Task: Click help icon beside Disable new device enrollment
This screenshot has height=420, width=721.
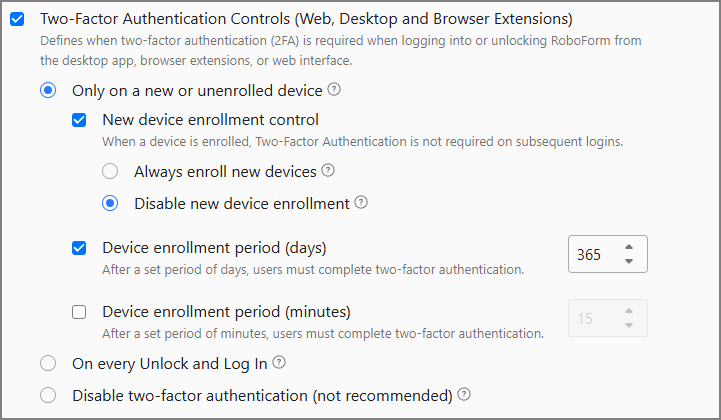Action: point(361,203)
